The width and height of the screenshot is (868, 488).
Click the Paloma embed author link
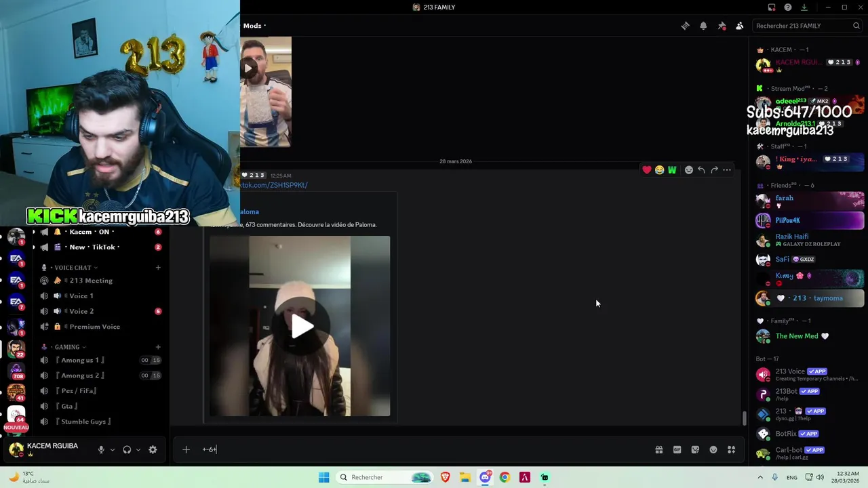click(249, 211)
